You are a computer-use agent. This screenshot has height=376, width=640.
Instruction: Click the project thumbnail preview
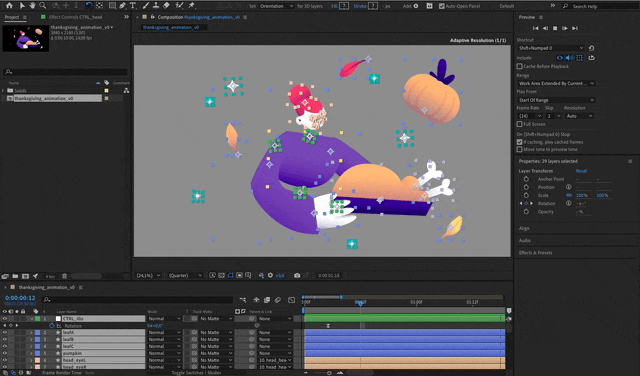26,38
